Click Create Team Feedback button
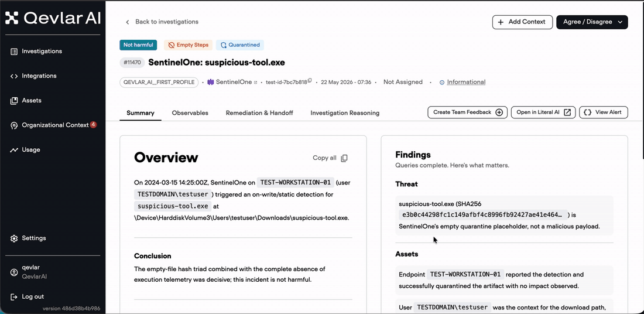Image resolution: width=644 pixels, height=314 pixels. pyautogui.click(x=467, y=112)
